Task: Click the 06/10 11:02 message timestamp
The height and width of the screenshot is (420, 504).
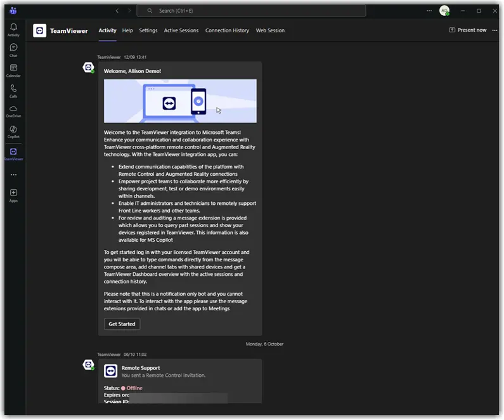Action: [135, 355]
